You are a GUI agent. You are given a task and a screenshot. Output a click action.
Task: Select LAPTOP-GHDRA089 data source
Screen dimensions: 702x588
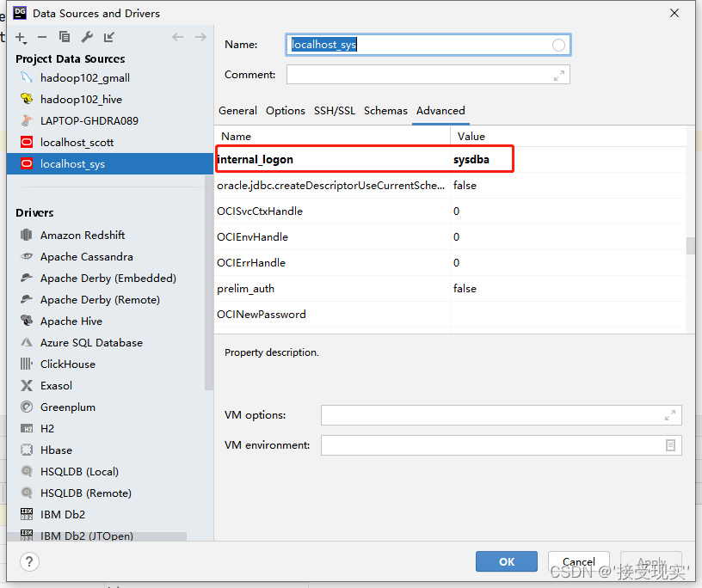pyautogui.click(x=110, y=121)
